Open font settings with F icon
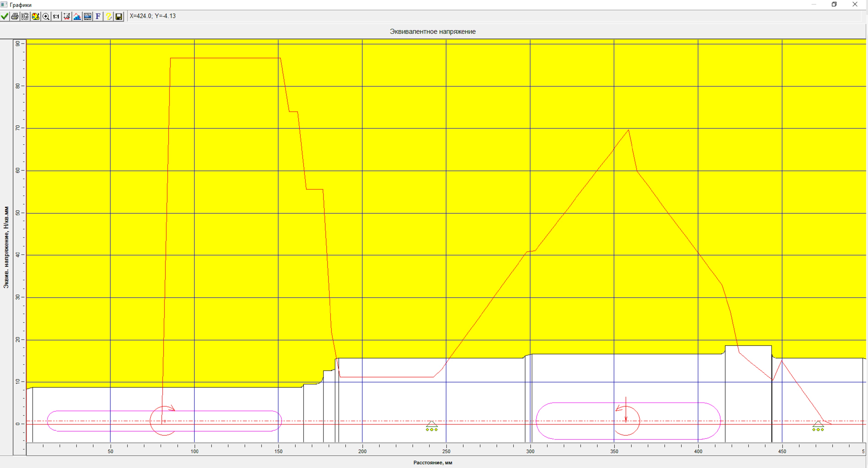The height and width of the screenshot is (468, 868). point(98,16)
